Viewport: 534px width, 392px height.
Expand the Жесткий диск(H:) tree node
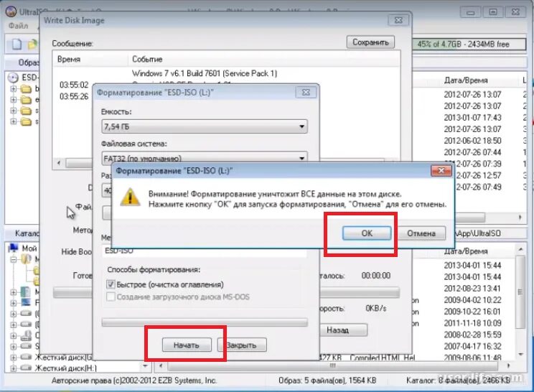[x=13, y=368]
